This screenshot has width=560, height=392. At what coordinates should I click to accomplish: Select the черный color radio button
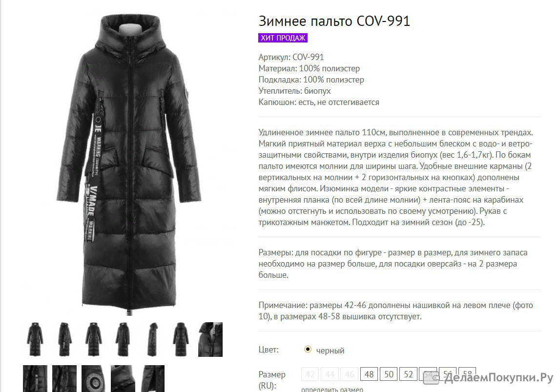307,349
